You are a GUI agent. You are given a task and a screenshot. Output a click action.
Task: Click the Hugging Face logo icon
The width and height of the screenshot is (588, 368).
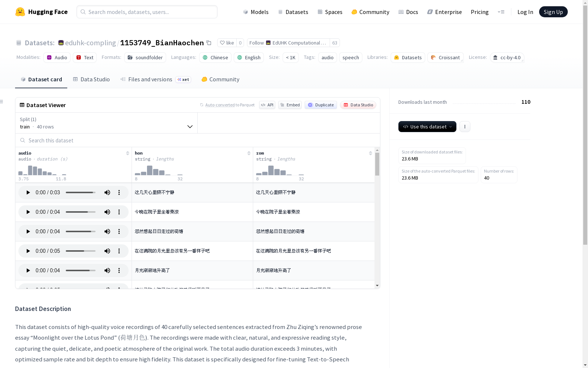(x=20, y=12)
